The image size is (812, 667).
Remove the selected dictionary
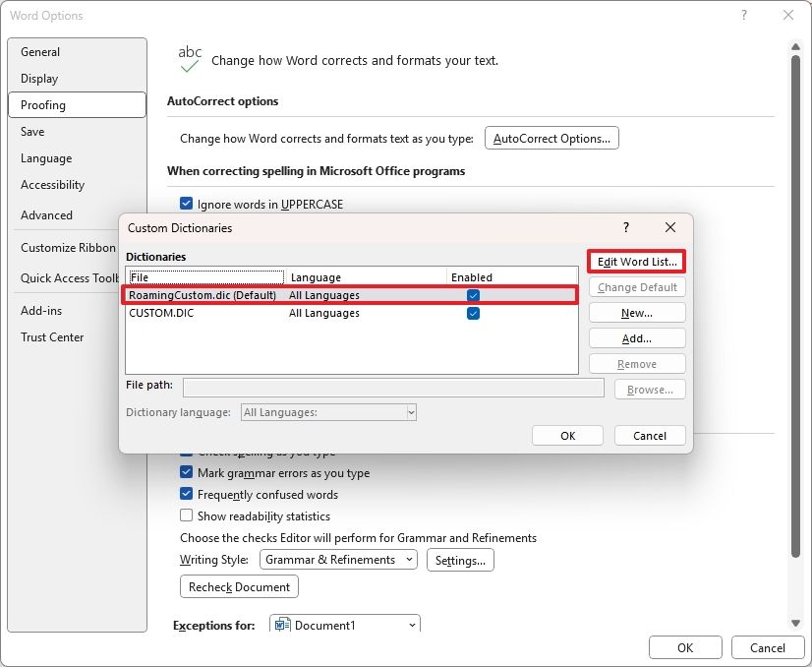[636, 363]
